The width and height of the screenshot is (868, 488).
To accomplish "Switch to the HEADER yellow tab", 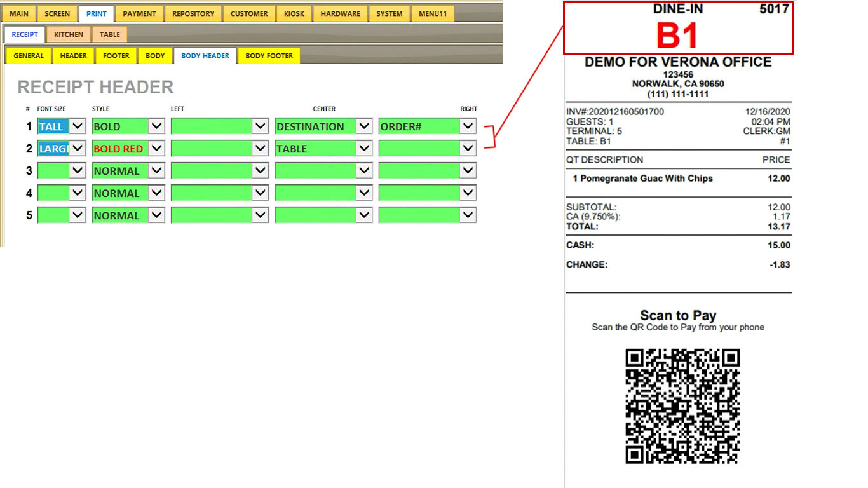I will coord(74,56).
